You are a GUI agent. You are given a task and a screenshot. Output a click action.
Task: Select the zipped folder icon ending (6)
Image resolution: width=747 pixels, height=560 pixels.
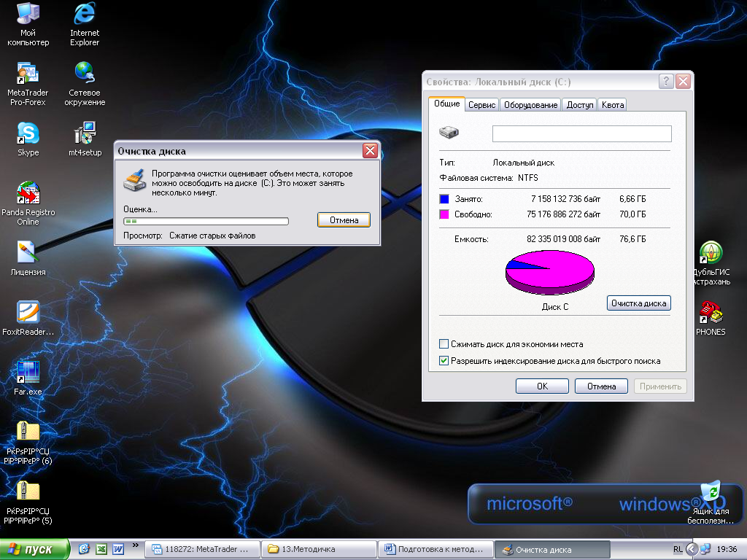tap(28, 443)
